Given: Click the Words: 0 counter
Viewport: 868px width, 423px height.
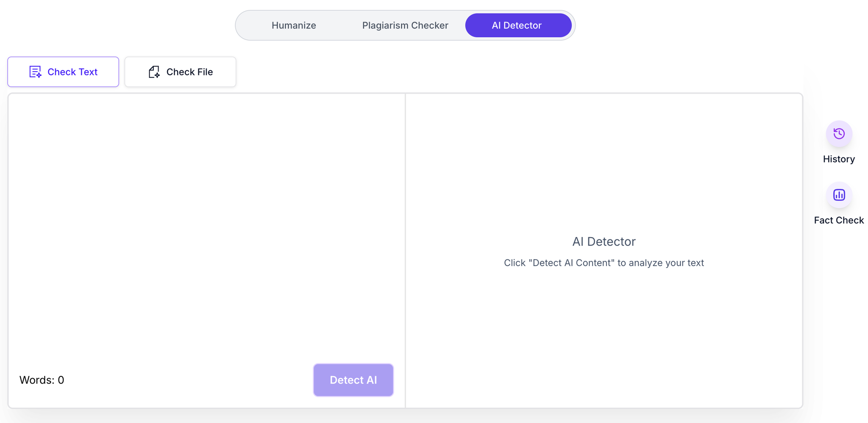Looking at the screenshot, I should coord(42,380).
